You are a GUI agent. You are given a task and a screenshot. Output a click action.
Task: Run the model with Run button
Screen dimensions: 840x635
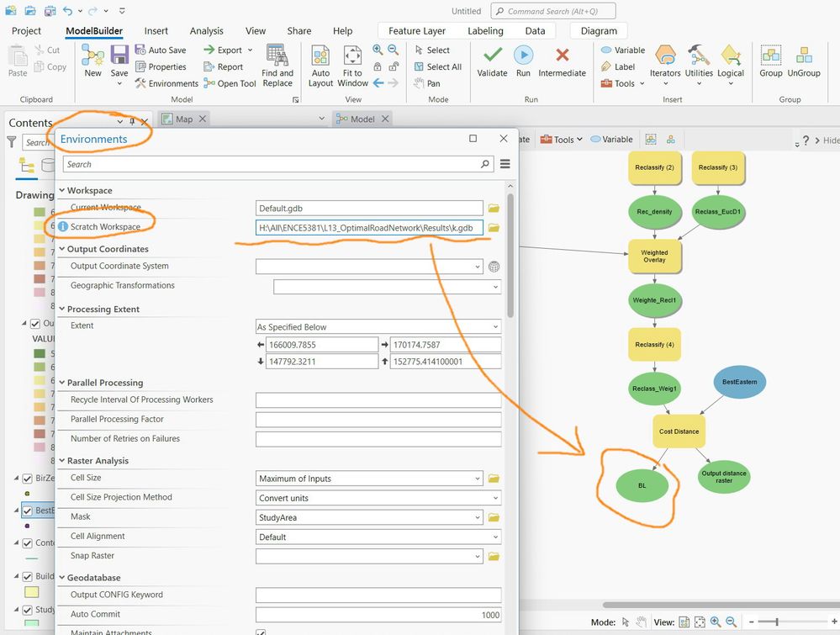point(523,56)
